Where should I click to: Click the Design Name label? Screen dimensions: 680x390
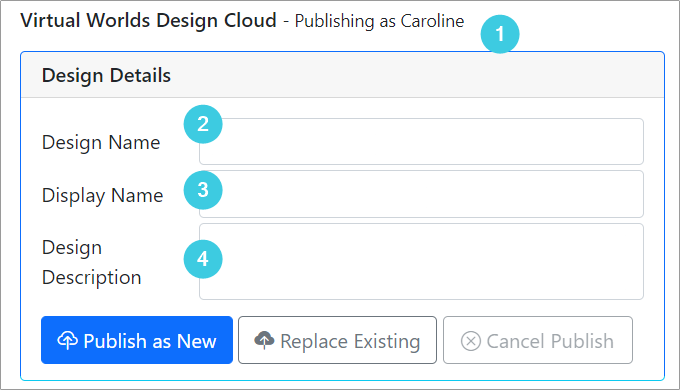click(x=101, y=142)
